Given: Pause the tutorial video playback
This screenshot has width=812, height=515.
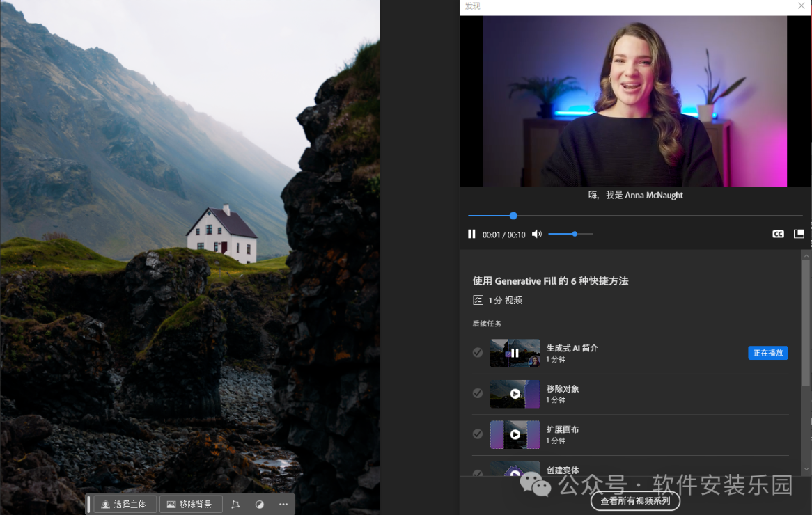Looking at the screenshot, I should 471,235.
